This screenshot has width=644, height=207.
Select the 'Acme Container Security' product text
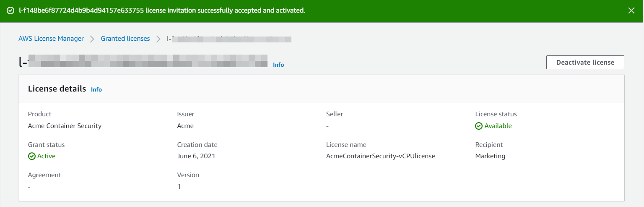click(65, 126)
